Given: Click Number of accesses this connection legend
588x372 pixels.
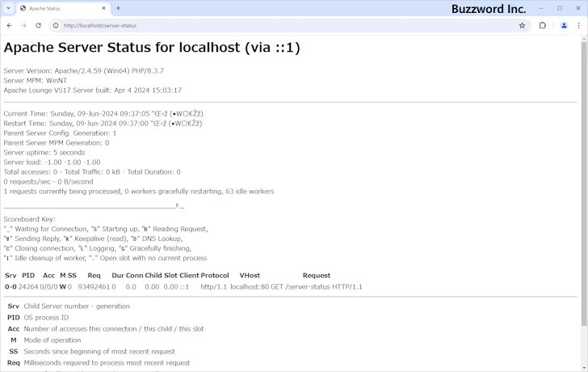Looking at the screenshot, I should [114, 329].
